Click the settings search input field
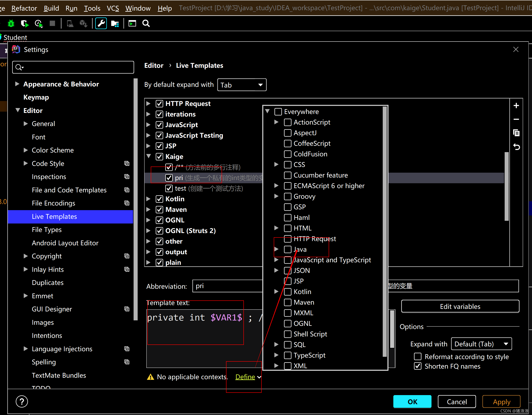The image size is (532, 415). tap(73, 67)
